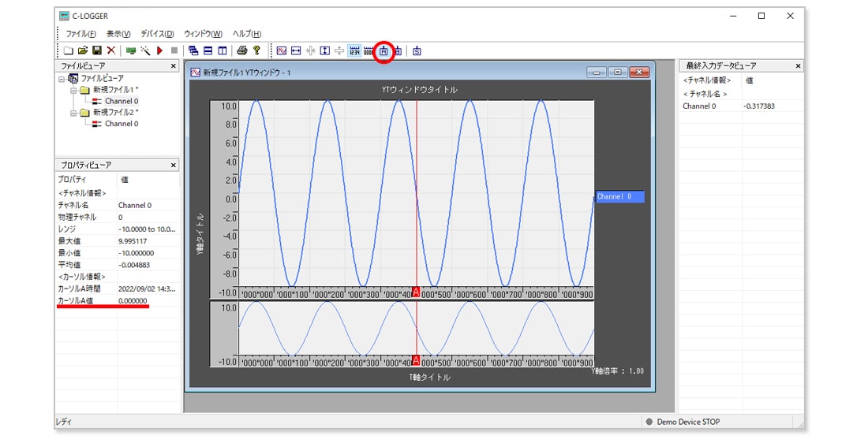Click the cascade windows toolbar icon
The width and height of the screenshot is (868, 443).
point(193,50)
